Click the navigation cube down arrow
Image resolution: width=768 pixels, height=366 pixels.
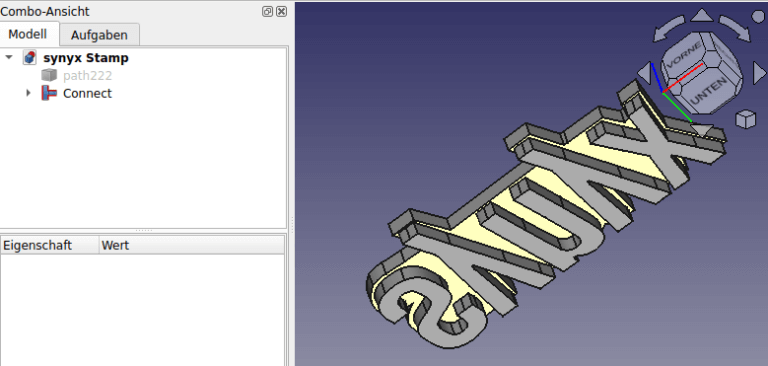701,130
